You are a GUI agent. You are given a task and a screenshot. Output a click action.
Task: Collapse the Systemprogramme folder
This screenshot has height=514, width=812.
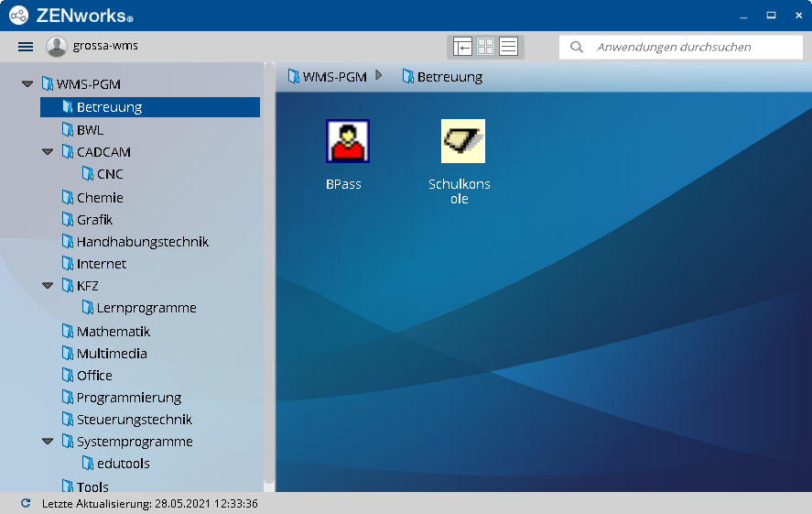click(x=48, y=442)
